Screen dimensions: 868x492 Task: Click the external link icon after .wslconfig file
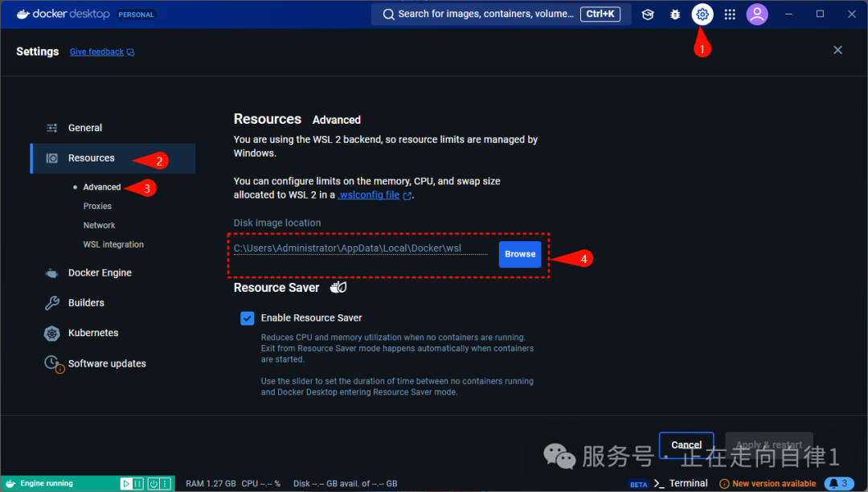click(x=407, y=196)
